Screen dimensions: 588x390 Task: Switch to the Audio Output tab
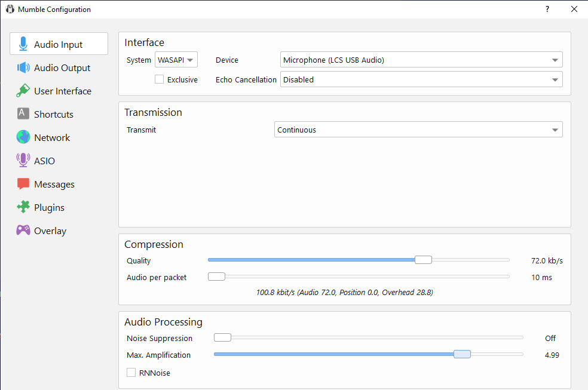point(59,67)
